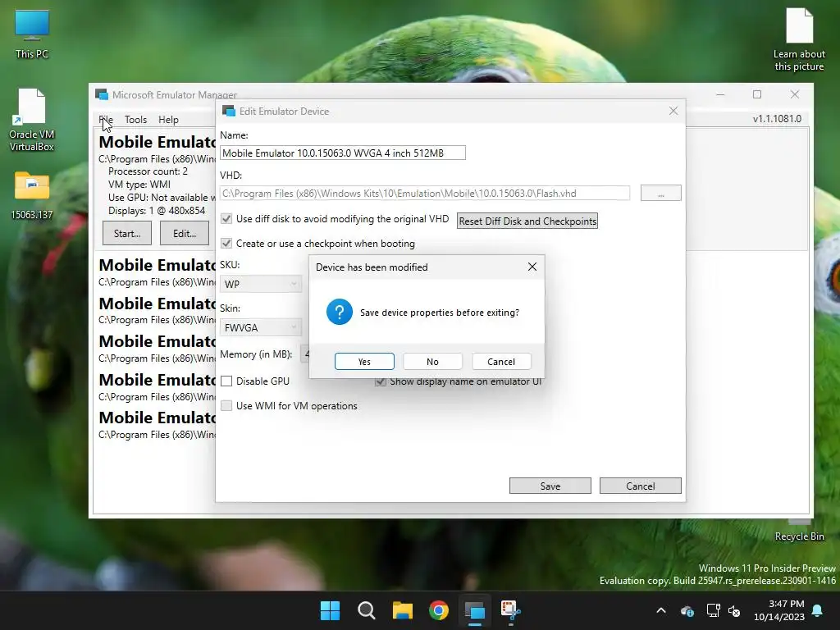Viewport: 840px width, 630px height.
Task: Click the Name input field
Action: (342, 153)
